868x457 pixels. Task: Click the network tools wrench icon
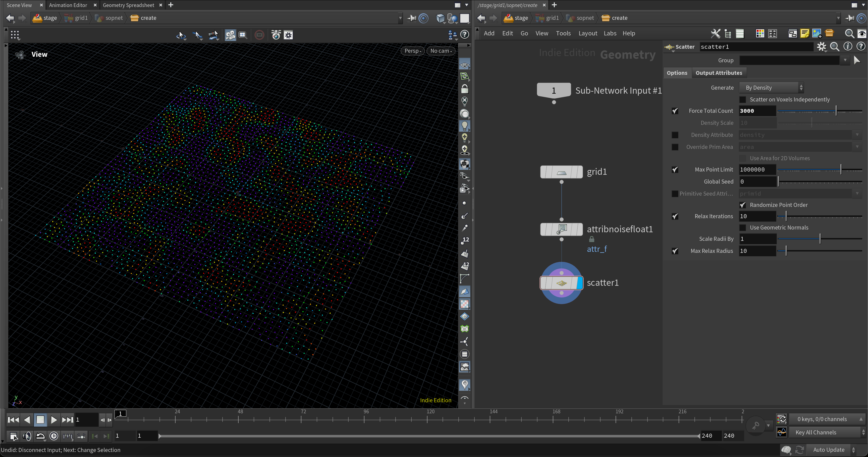coord(715,33)
